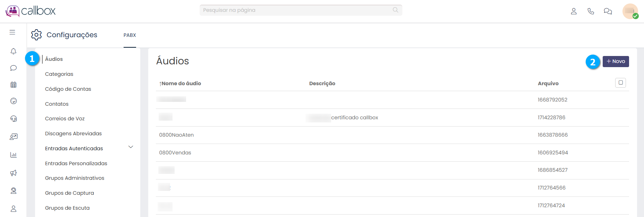Viewport: 644px width, 217px height.
Task: Click the phone icon in top bar
Action: (x=591, y=11)
